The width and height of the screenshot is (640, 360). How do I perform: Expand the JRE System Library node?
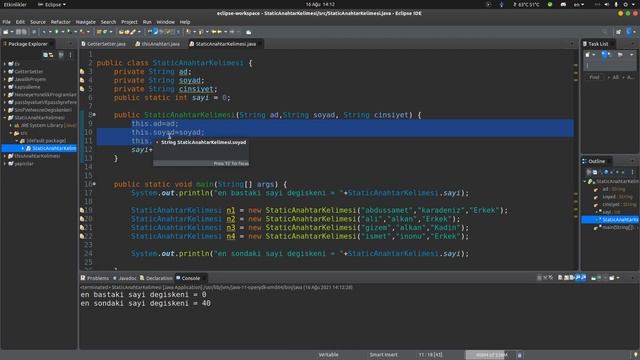point(11,125)
